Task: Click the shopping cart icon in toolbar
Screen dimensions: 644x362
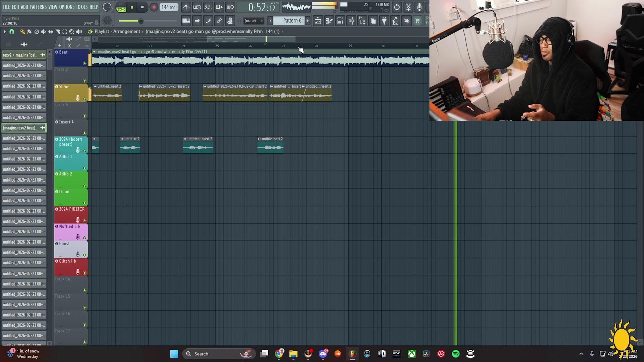Action: pyautogui.click(x=417, y=21)
